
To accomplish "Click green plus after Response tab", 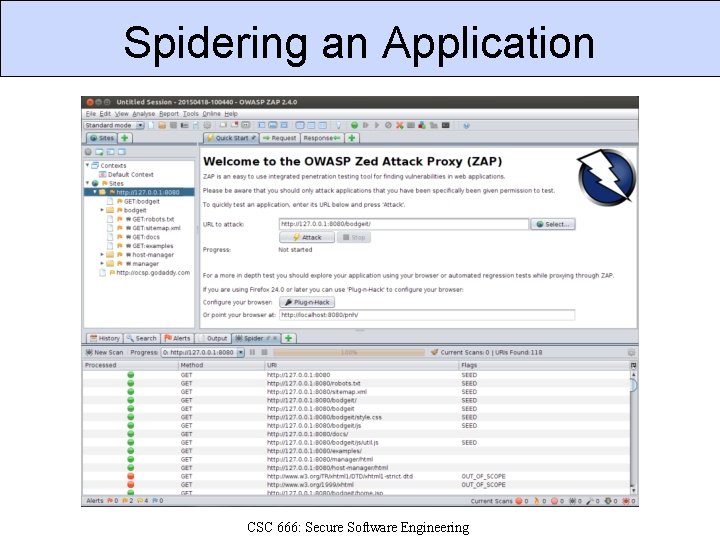I will click(352, 138).
